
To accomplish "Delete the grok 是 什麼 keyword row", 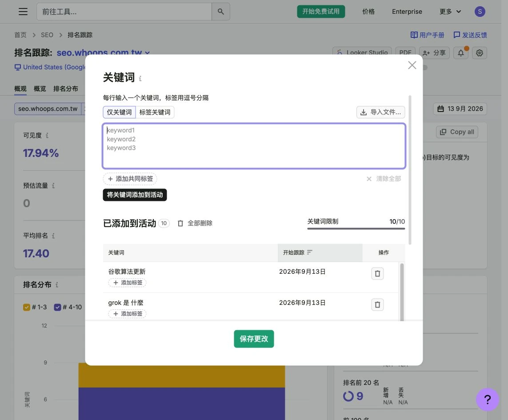I will click(377, 304).
